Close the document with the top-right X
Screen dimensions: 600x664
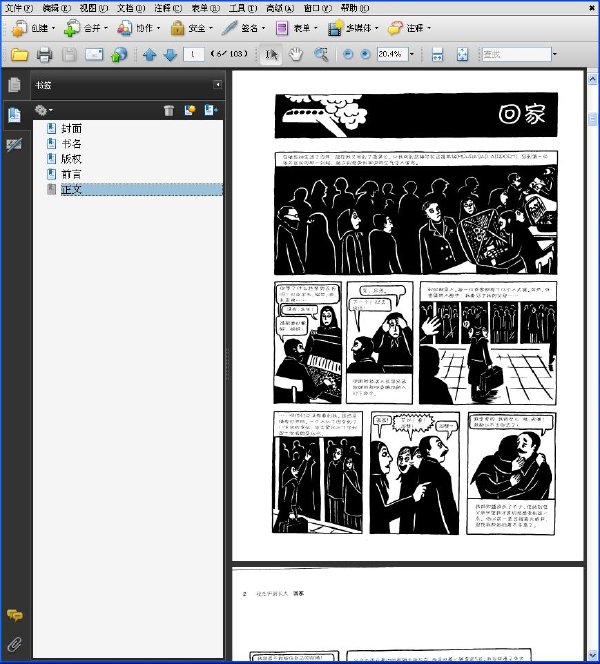(592, 8)
